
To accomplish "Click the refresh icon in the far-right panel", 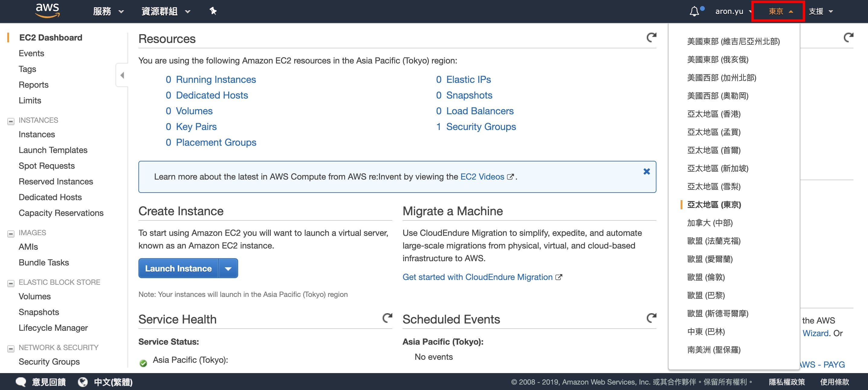I will coord(848,37).
